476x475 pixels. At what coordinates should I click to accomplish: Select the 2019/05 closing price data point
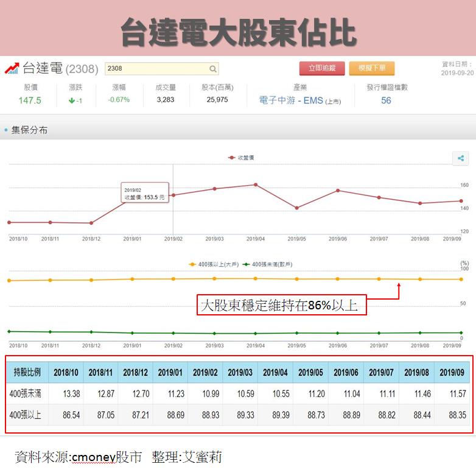pos(297,208)
